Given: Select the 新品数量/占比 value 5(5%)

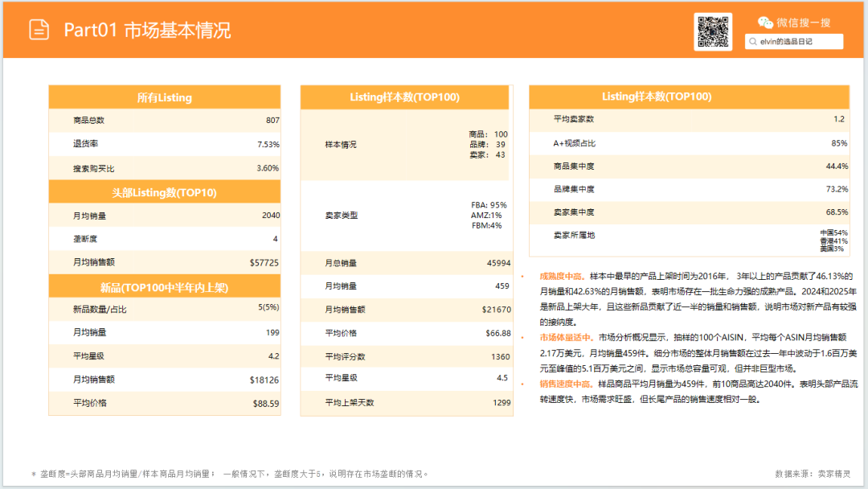Looking at the screenshot, I should coord(268,307).
